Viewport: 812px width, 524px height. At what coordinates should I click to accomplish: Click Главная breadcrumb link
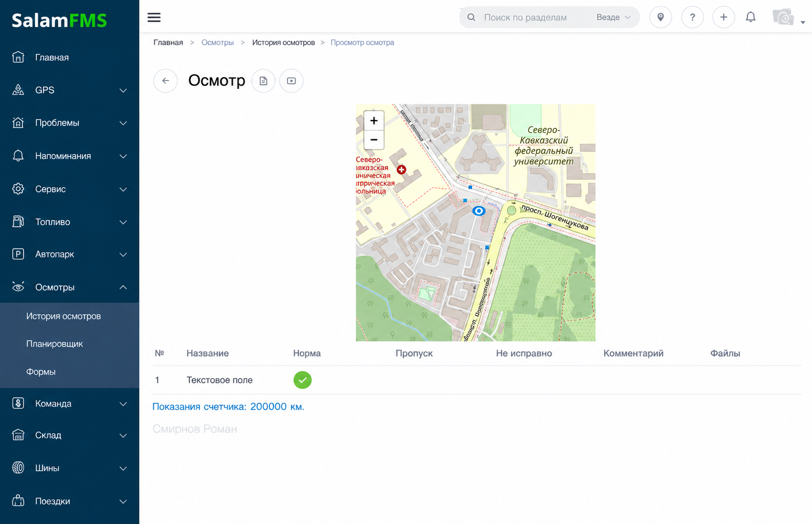click(x=168, y=43)
